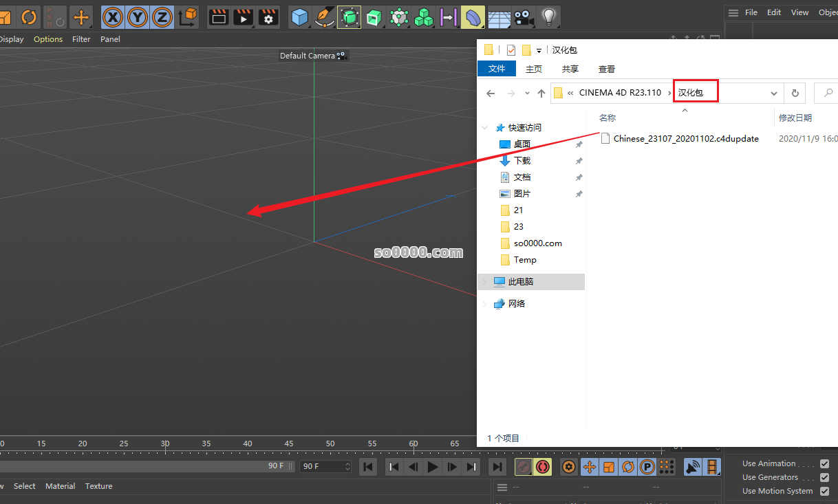This screenshot has width=838, height=504.
Task: Switch to the 查看 tab in Explorer
Action: [606, 68]
